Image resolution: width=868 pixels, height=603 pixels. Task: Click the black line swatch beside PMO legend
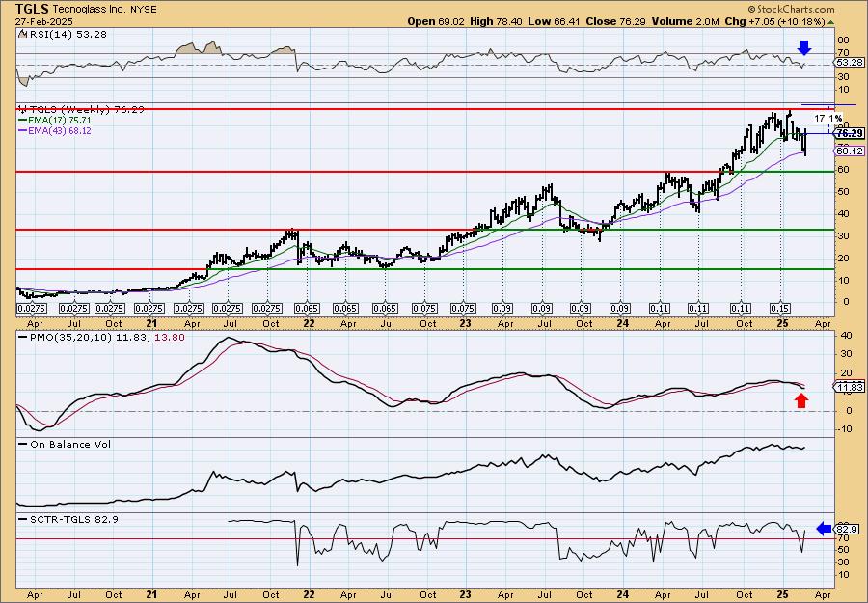click(x=23, y=338)
